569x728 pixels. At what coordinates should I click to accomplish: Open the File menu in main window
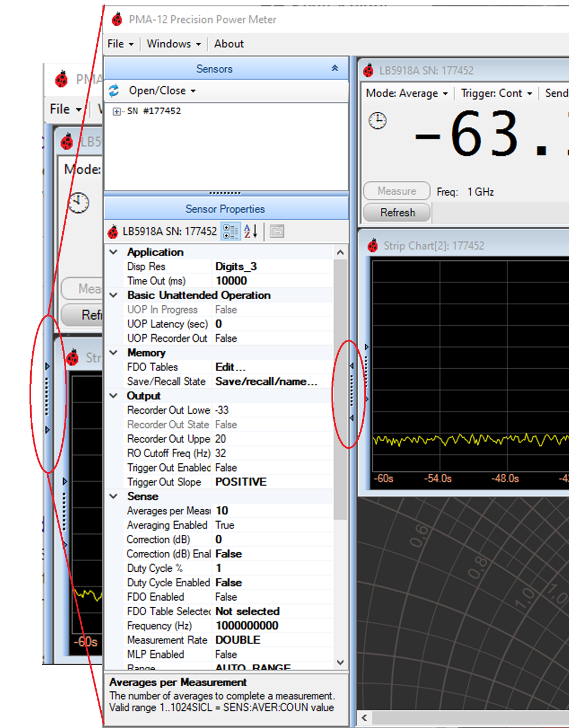[x=120, y=44]
